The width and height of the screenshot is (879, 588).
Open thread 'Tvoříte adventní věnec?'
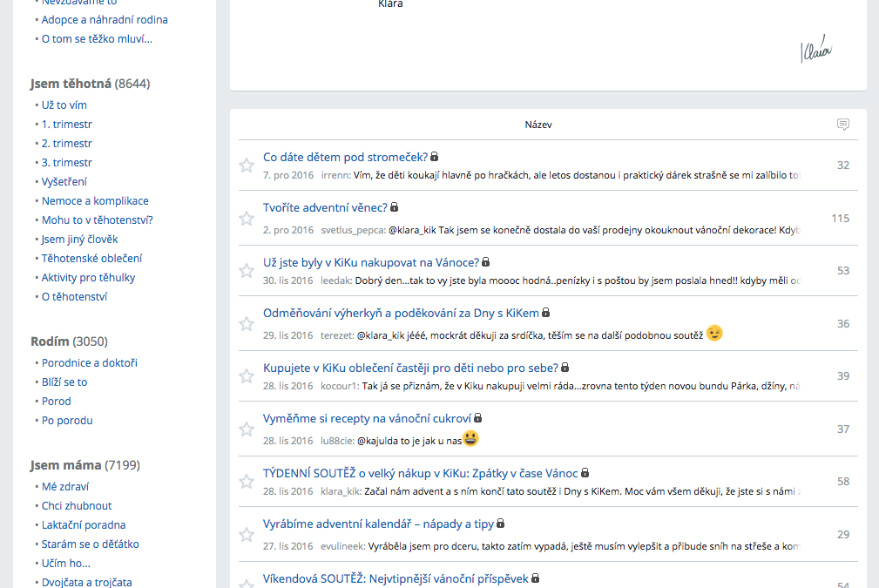(325, 207)
